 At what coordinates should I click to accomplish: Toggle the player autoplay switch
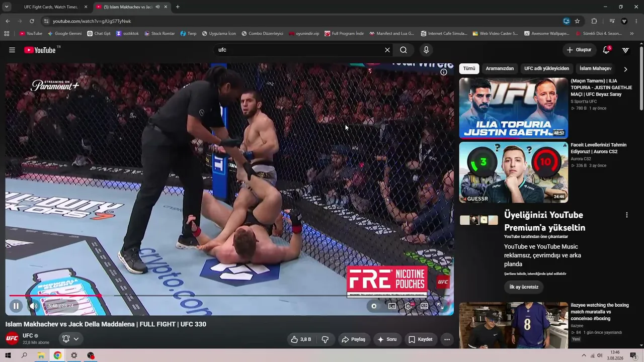coord(374,306)
